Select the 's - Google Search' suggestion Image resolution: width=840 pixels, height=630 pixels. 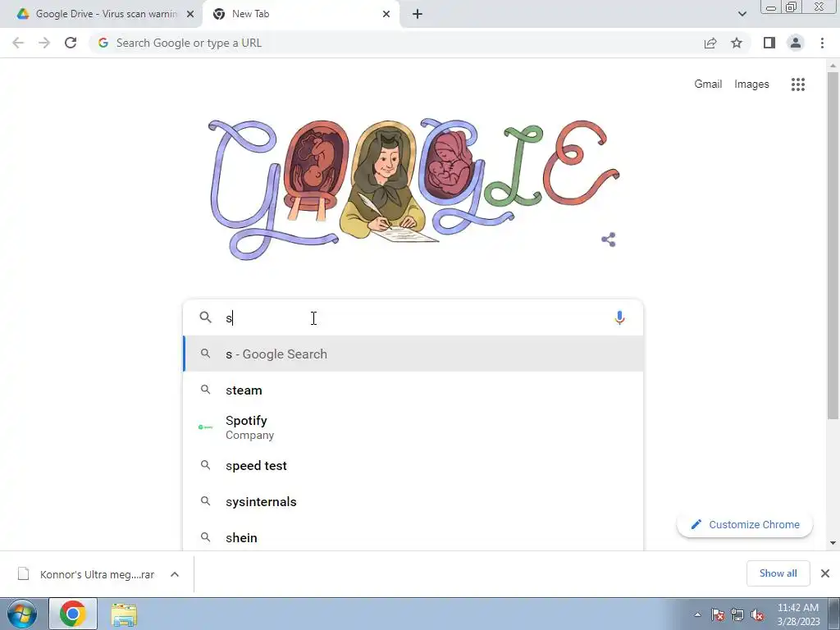point(413,354)
